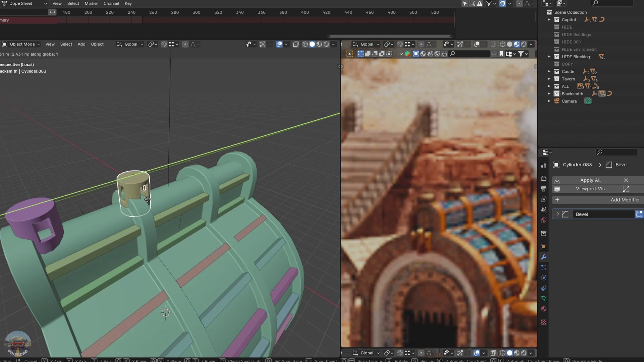Viewport: 644px width, 362px height.
Task: Toggle Dope Sheet only show selected arrow
Action: point(465,3)
